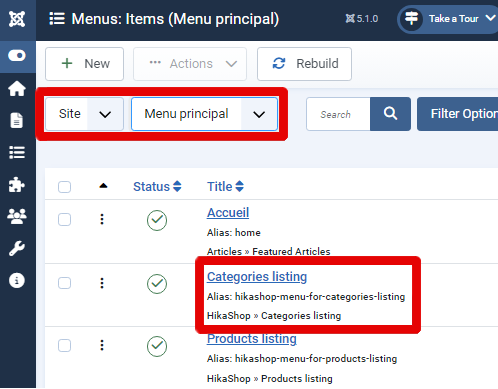Screen dimensions: 498x389
Task: Open Content via the file icon
Action: coord(17,120)
